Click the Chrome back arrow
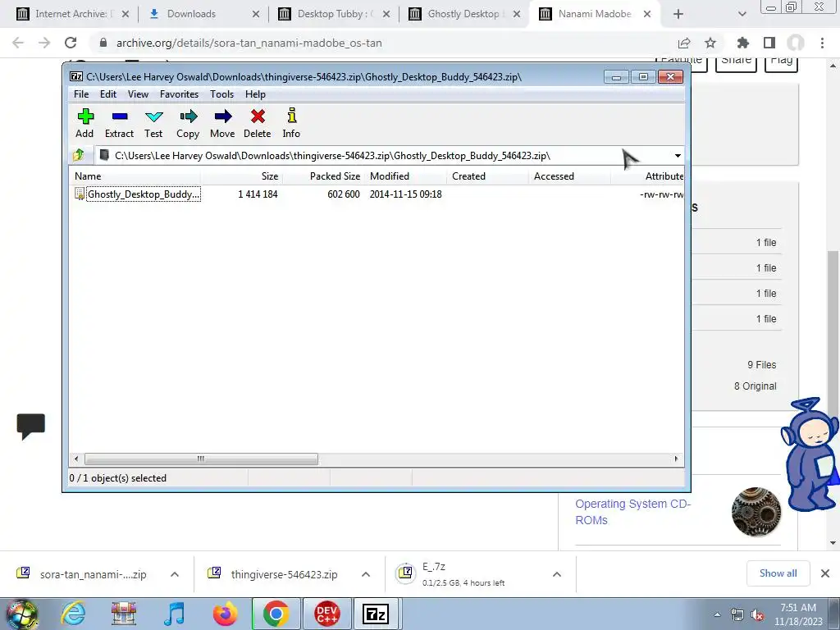This screenshot has height=630, width=840. point(18,43)
